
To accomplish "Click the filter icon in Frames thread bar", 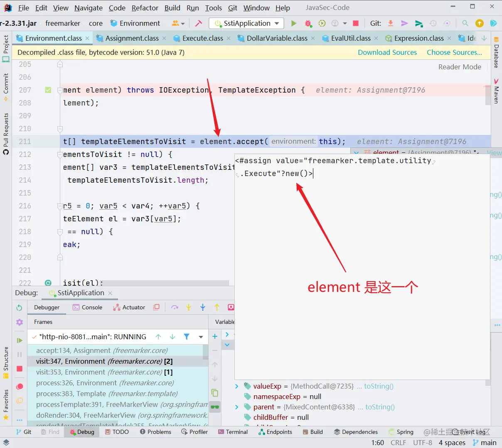I will point(187,337).
